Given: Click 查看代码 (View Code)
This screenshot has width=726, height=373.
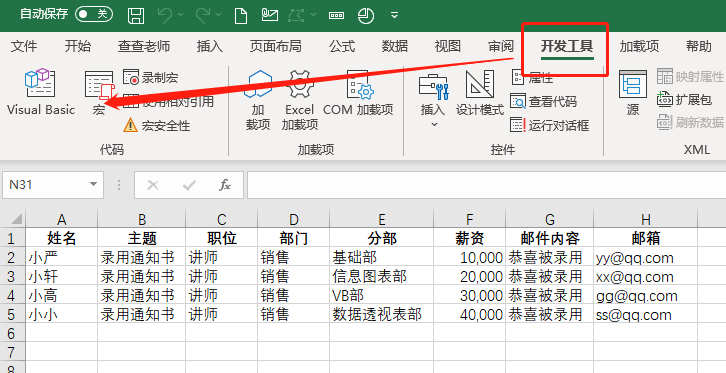Looking at the screenshot, I should coord(544,101).
